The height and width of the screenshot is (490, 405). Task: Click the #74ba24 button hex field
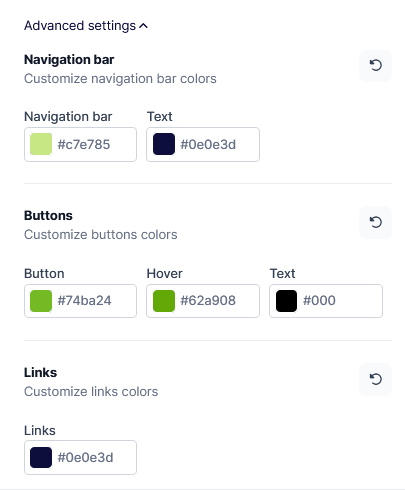(80, 301)
